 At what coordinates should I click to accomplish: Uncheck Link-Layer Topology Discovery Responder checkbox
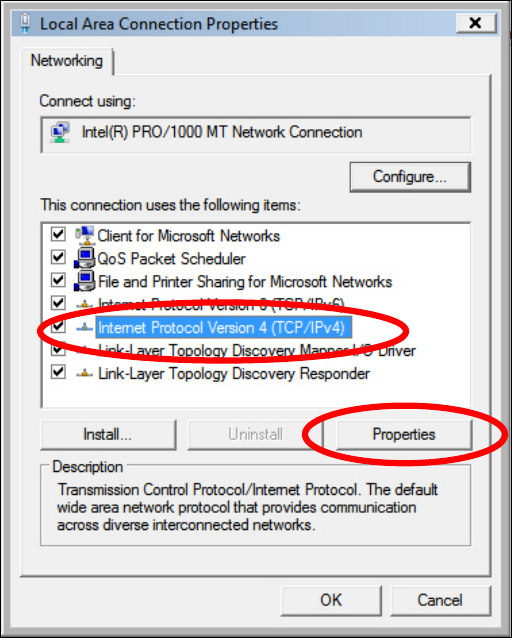pos(58,372)
